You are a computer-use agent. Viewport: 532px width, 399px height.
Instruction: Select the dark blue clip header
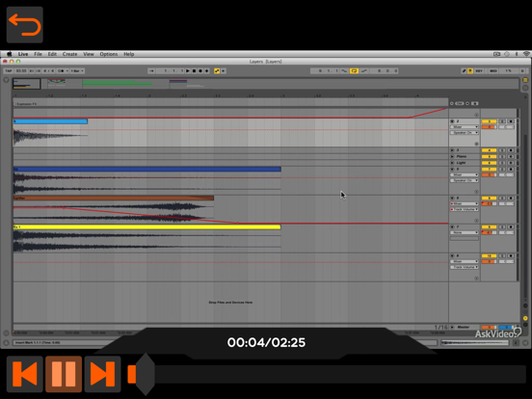(x=146, y=169)
